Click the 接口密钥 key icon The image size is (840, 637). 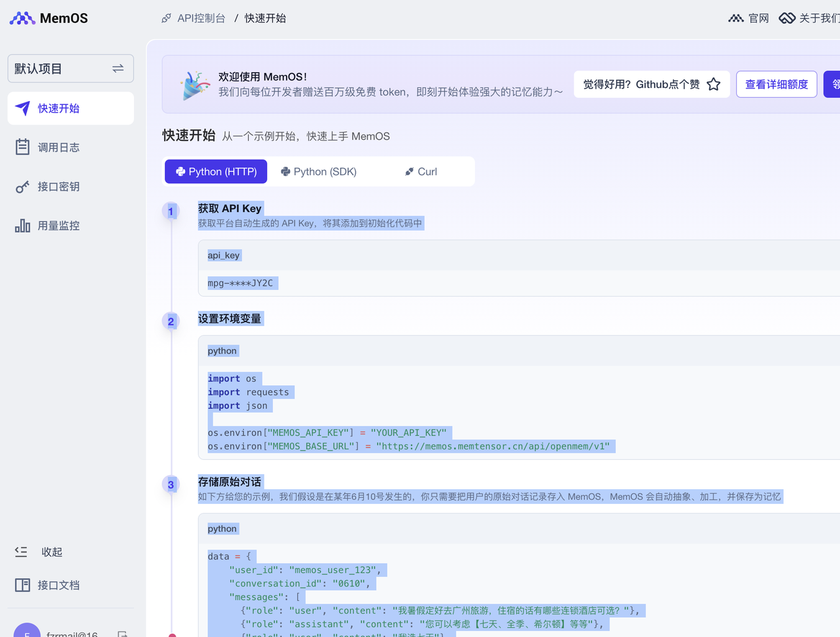[x=22, y=187]
